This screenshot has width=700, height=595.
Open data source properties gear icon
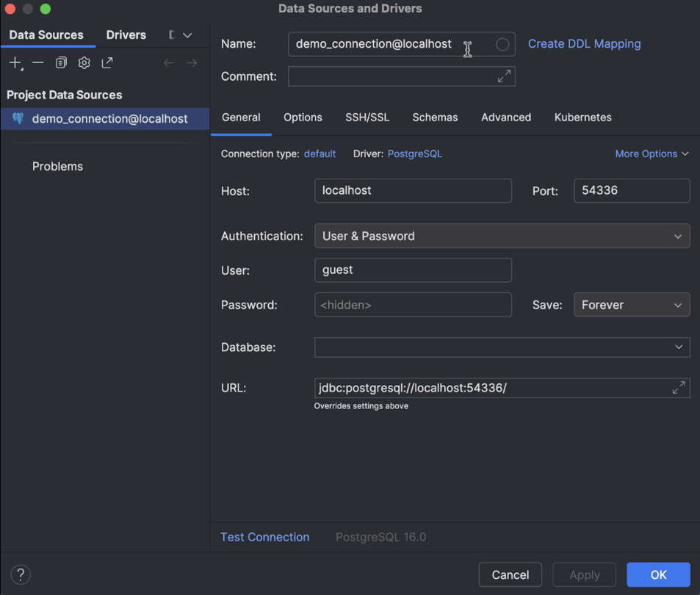[84, 63]
